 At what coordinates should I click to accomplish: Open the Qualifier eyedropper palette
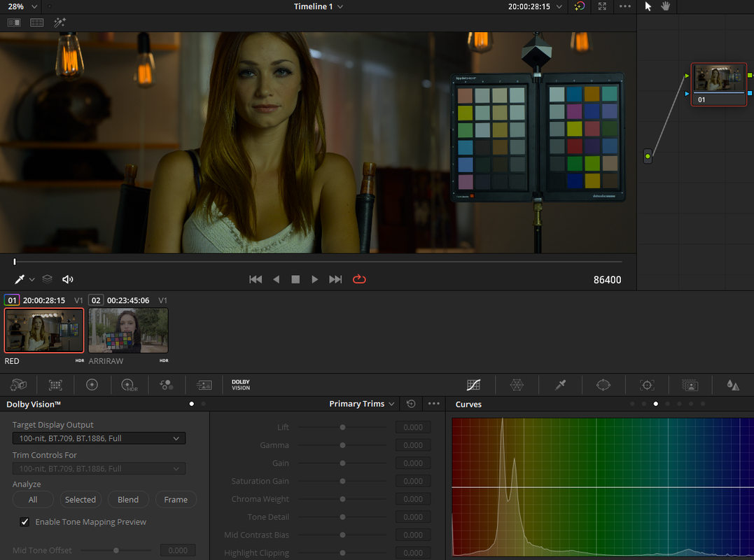coord(560,385)
